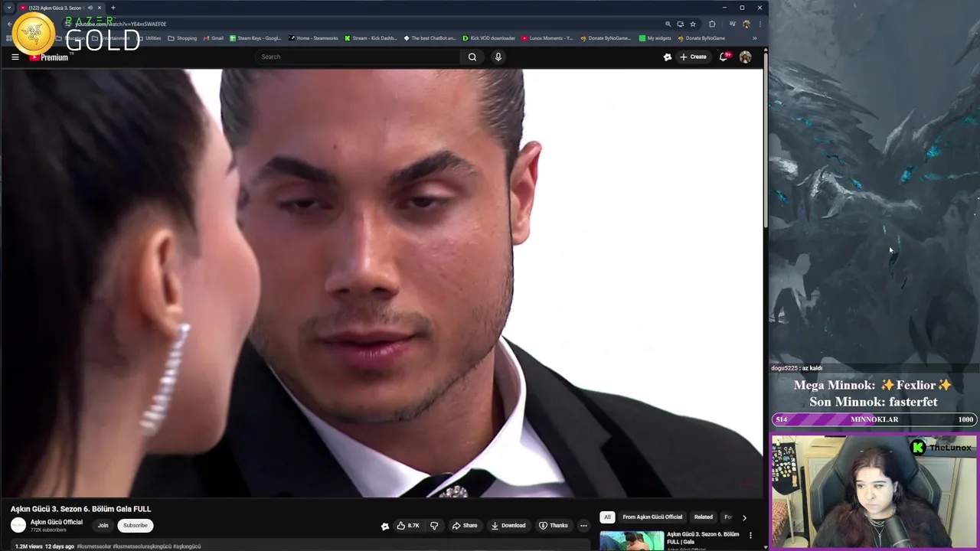Open the Gmail bookmark
980x551 pixels.
(214, 38)
